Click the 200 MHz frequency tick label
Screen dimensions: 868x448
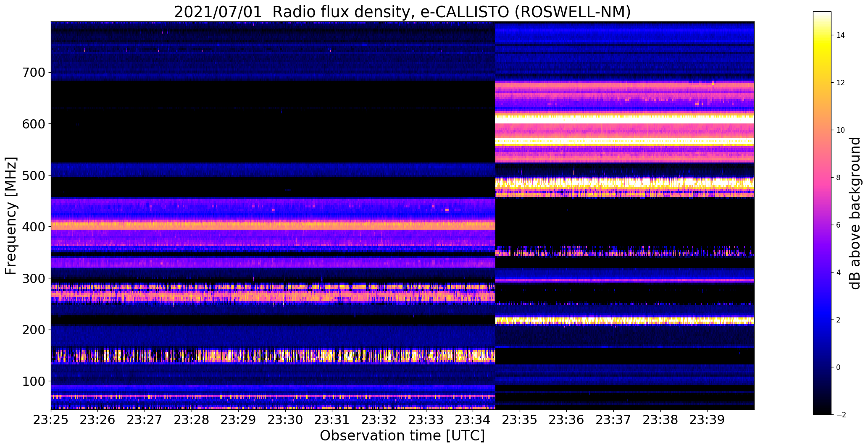pyautogui.click(x=33, y=330)
